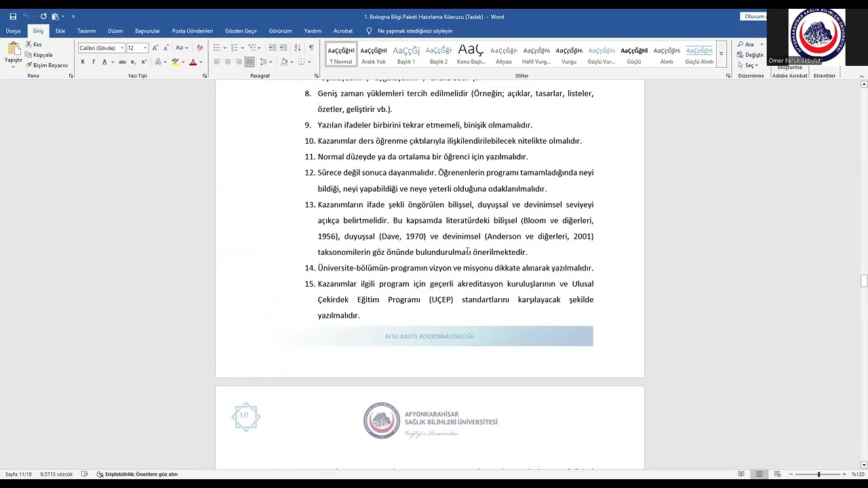Switch to the Gözden Geçir tab

pos(241,30)
